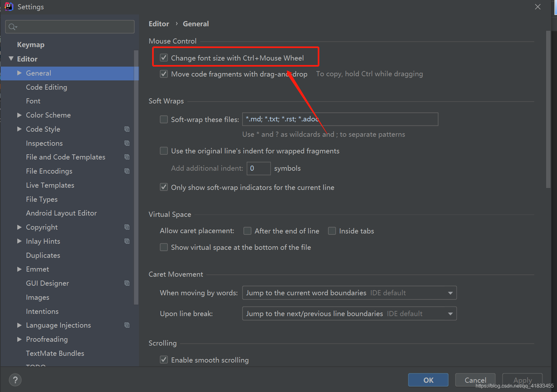Viewport: 557px width, 392px height.
Task: Toggle Enable smooth scrolling checkbox
Action: coord(164,360)
